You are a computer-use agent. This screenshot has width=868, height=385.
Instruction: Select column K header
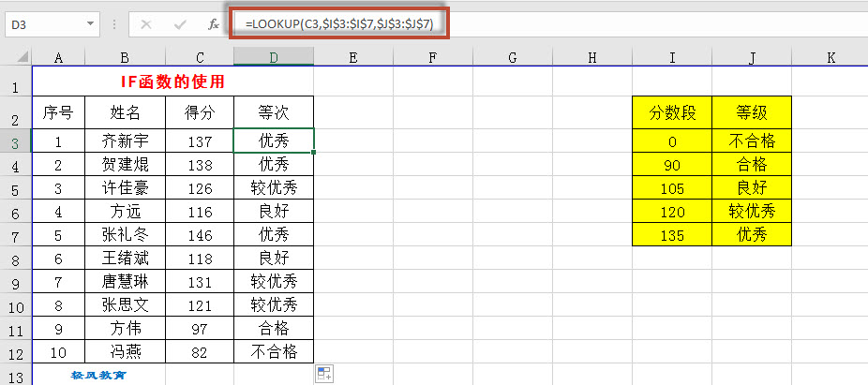(x=831, y=57)
